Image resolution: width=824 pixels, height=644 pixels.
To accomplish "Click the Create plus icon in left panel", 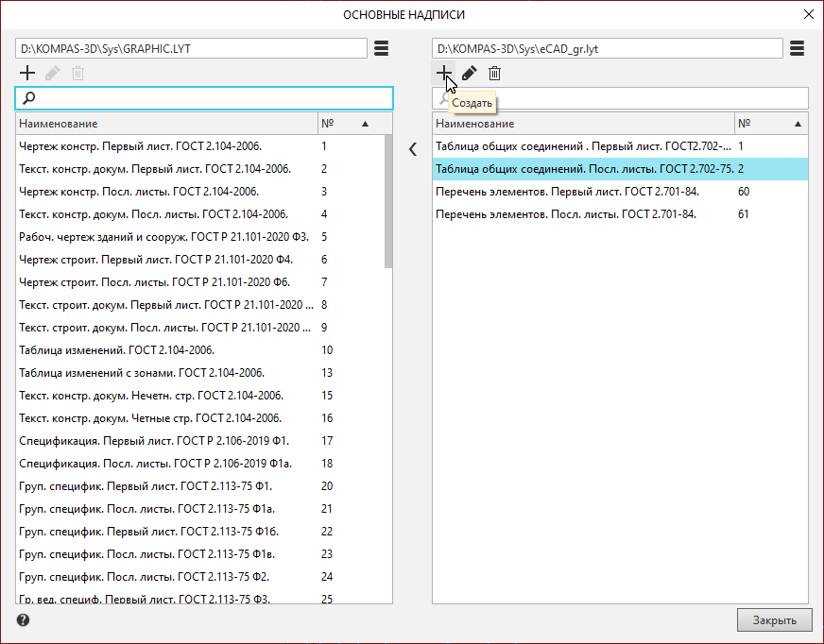I will pyautogui.click(x=27, y=73).
